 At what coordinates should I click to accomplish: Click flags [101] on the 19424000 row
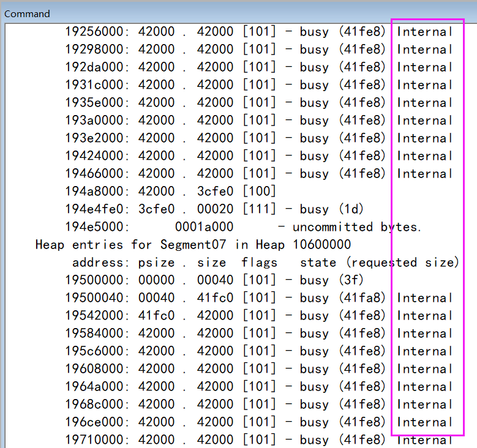click(259, 155)
